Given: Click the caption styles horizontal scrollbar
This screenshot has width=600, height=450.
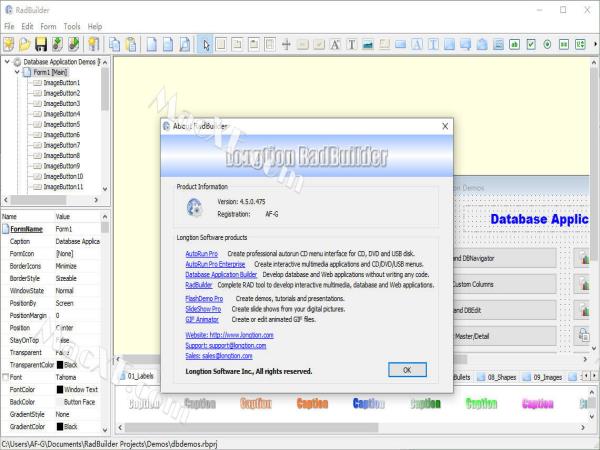Looking at the screenshot, I should tap(251, 427).
